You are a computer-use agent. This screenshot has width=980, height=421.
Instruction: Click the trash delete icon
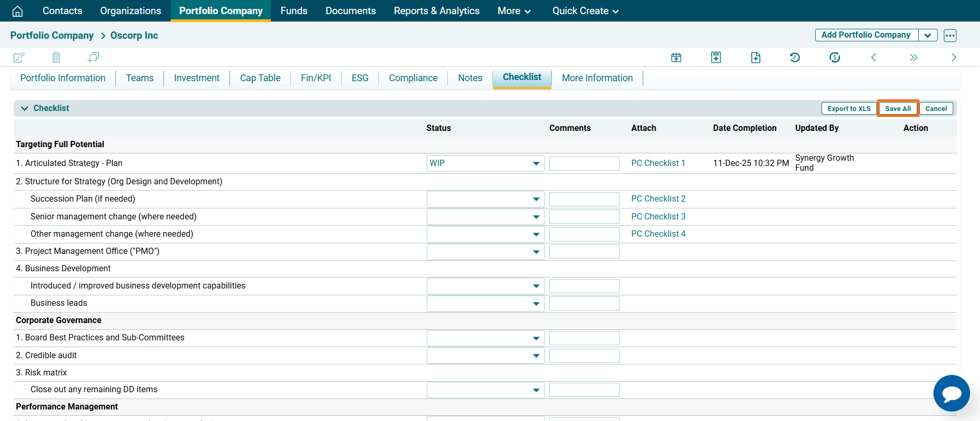tap(56, 58)
